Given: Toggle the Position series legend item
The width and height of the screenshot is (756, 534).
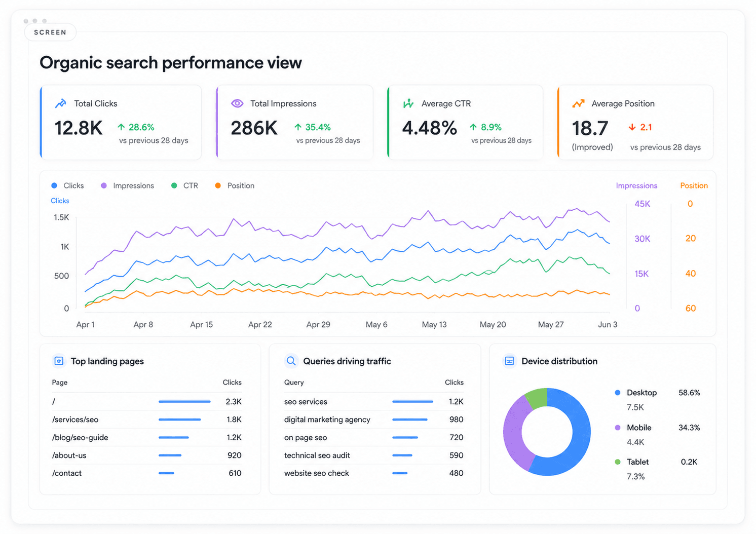Looking at the screenshot, I should click(x=235, y=185).
